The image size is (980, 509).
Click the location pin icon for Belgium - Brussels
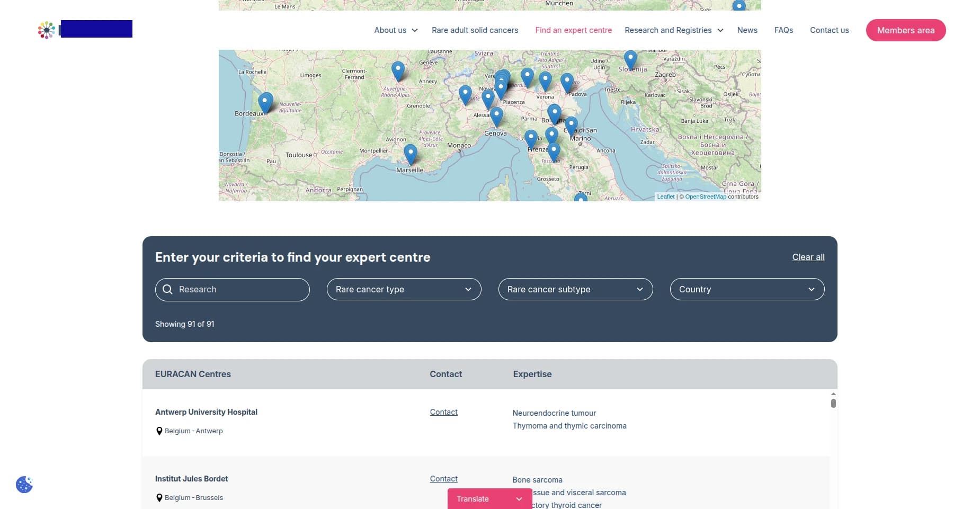(159, 498)
